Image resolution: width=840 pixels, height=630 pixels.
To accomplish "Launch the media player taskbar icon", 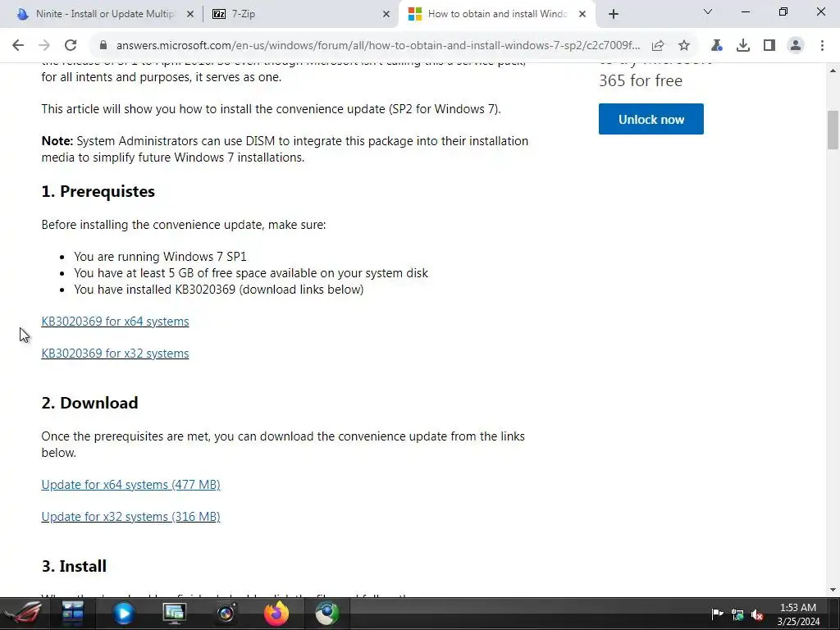I will [x=123, y=614].
